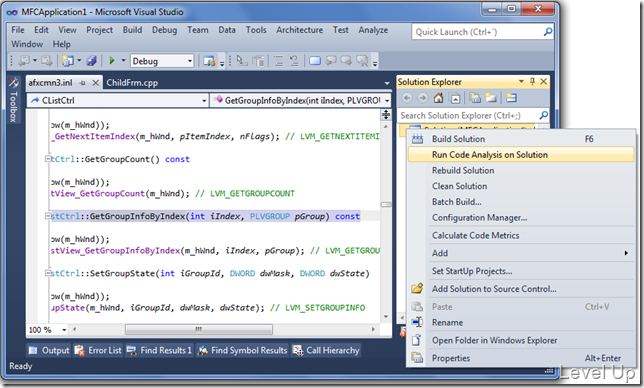Viewport: 644px width, 388px height.
Task: Open the Debug configuration dropdown
Action: coord(190,61)
